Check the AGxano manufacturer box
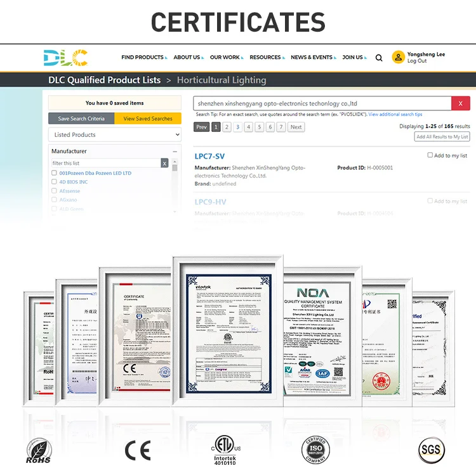The image size is (476, 475). (x=54, y=200)
